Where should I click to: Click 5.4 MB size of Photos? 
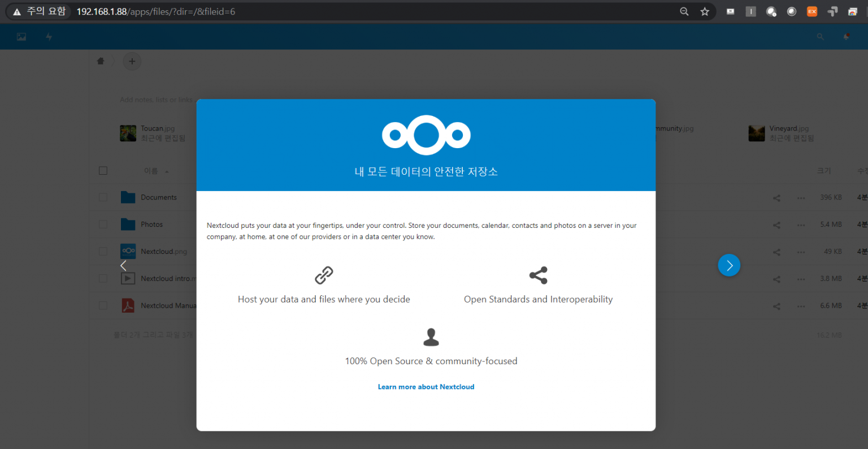831,225
